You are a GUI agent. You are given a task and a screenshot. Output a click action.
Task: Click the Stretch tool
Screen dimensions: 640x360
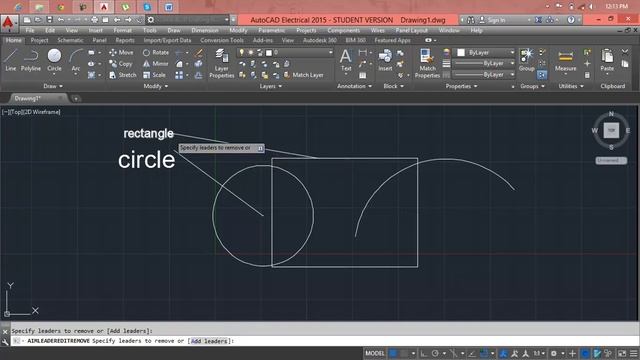[x=122, y=75]
